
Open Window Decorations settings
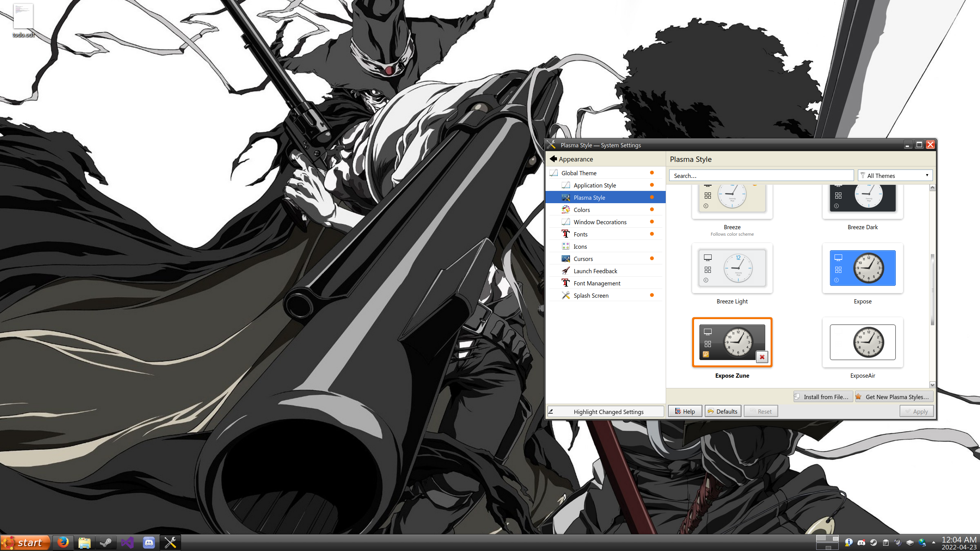click(606, 222)
